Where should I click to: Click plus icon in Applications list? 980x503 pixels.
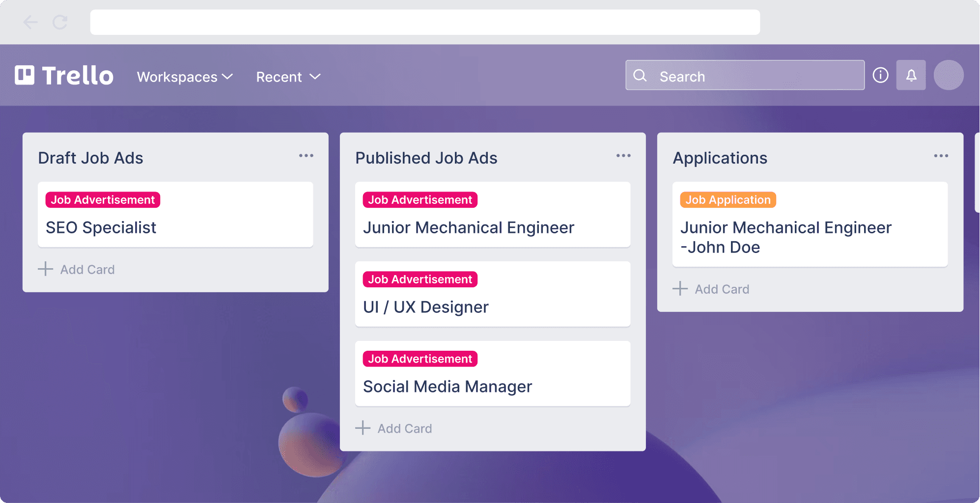pos(680,288)
